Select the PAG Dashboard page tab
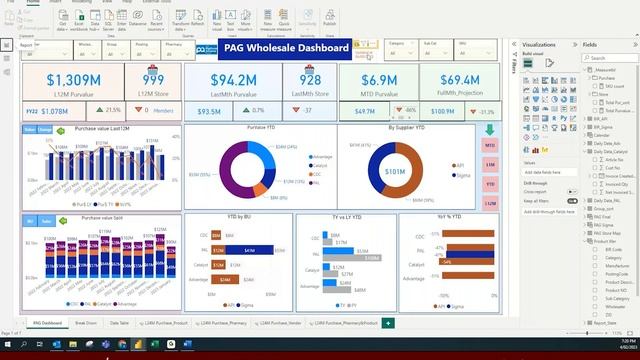640x360 pixels. point(47,323)
